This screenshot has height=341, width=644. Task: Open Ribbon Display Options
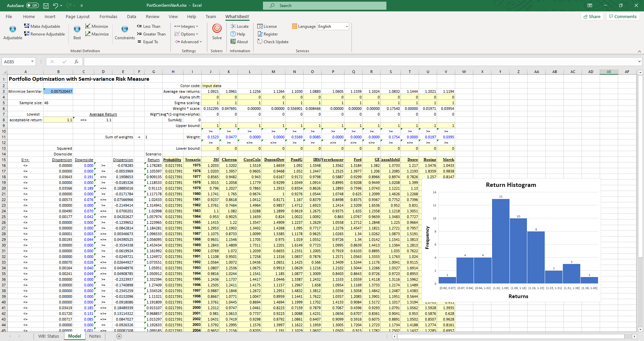pos(590,5)
